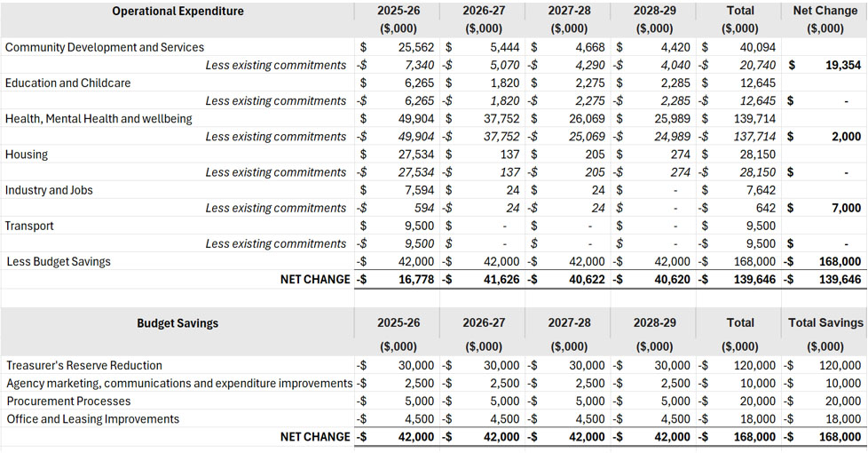Click the 16,778 net change 2025-26 cell
This screenshot has width=868, height=453.
[416, 279]
